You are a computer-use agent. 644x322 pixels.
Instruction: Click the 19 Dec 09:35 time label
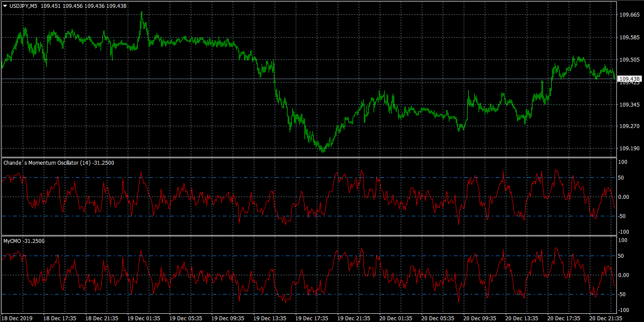point(228,318)
